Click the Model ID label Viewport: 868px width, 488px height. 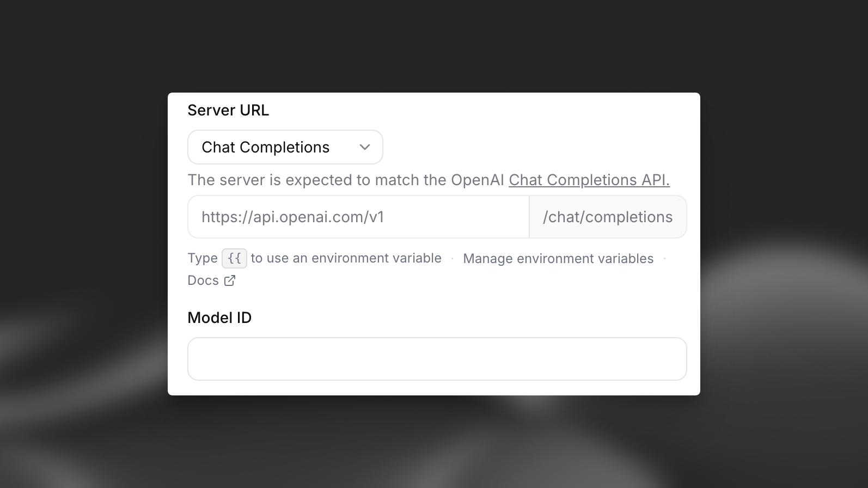[219, 318]
